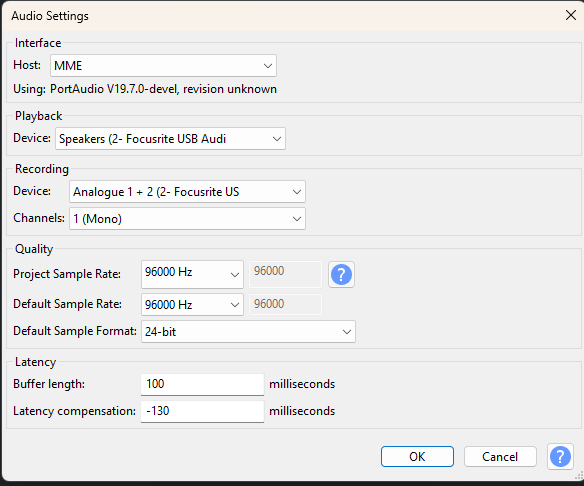This screenshot has height=486, width=584.
Task: Click the Buffer length input field
Action: (x=202, y=384)
